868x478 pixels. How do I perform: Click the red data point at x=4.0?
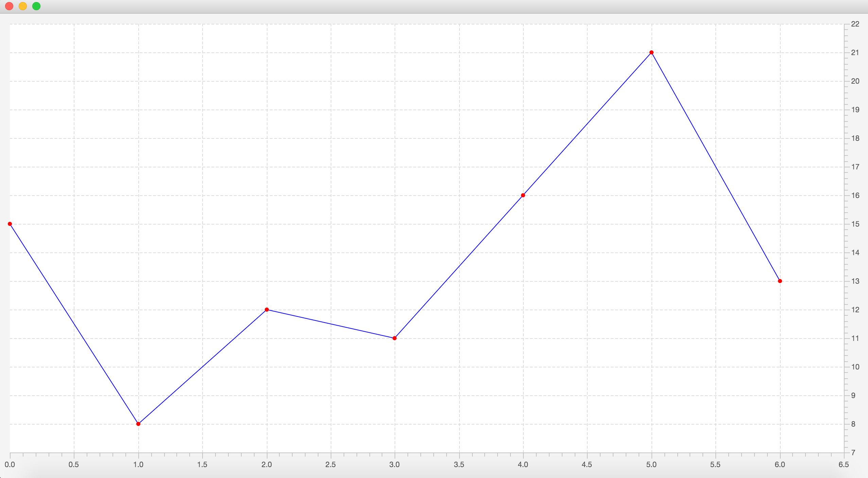coord(523,195)
